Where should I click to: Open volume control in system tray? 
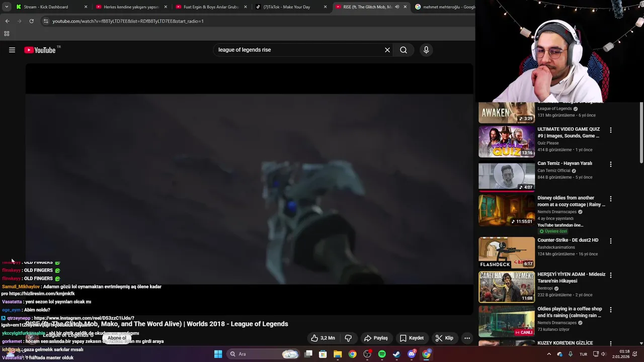point(603,354)
